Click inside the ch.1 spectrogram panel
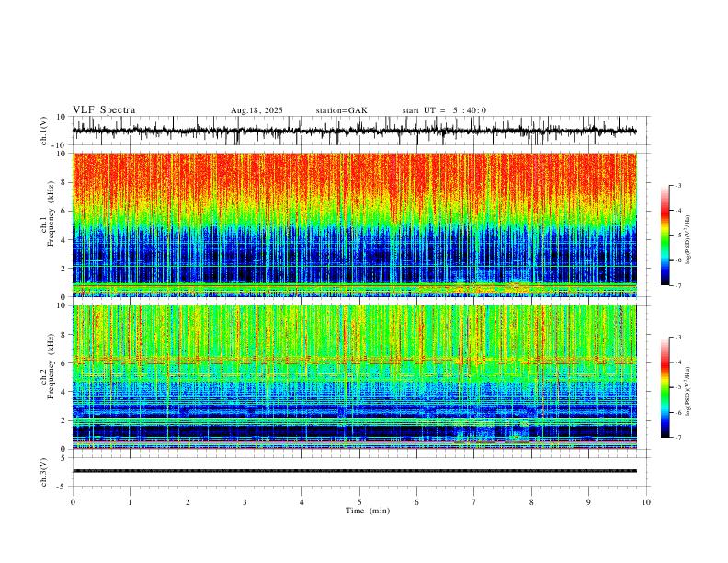Image resolution: width=728 pixels, height=563 pixels. pos(355,224)
